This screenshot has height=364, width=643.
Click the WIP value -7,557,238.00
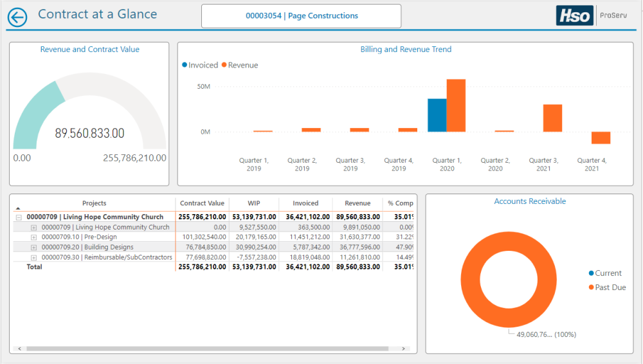[257, 257]
